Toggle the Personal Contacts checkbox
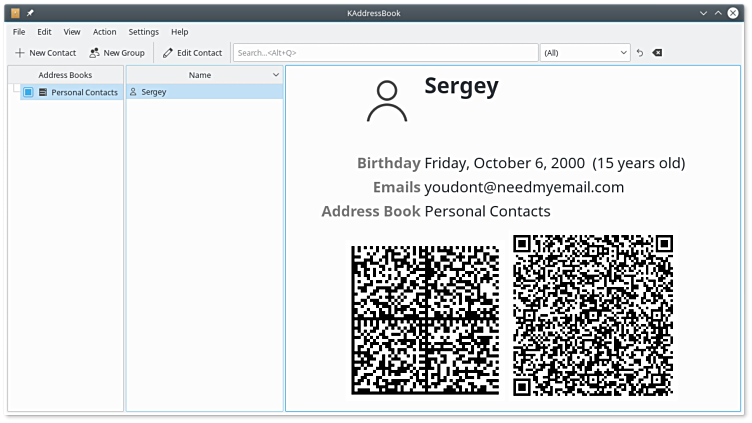 pyautogui.click(x=28, y=92)
